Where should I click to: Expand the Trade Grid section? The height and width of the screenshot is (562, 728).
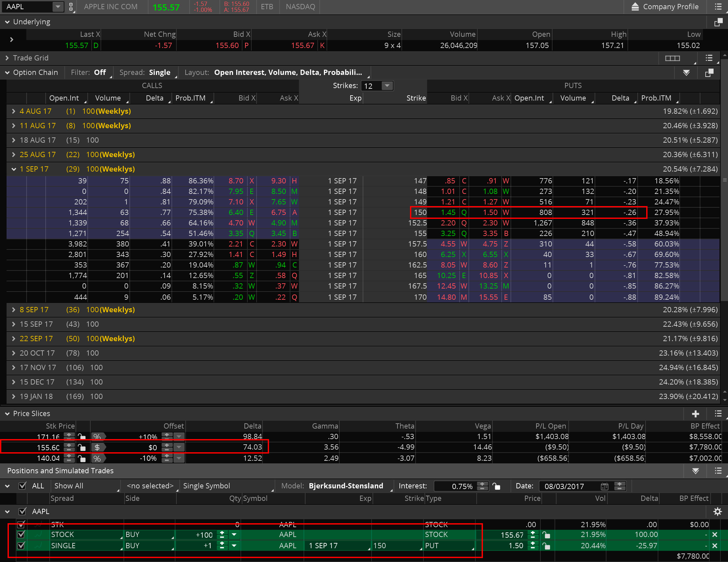7,58
